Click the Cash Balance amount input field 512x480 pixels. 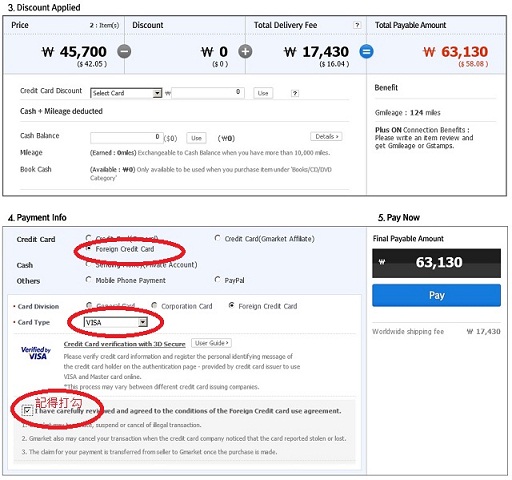click(x=126, y=138)
